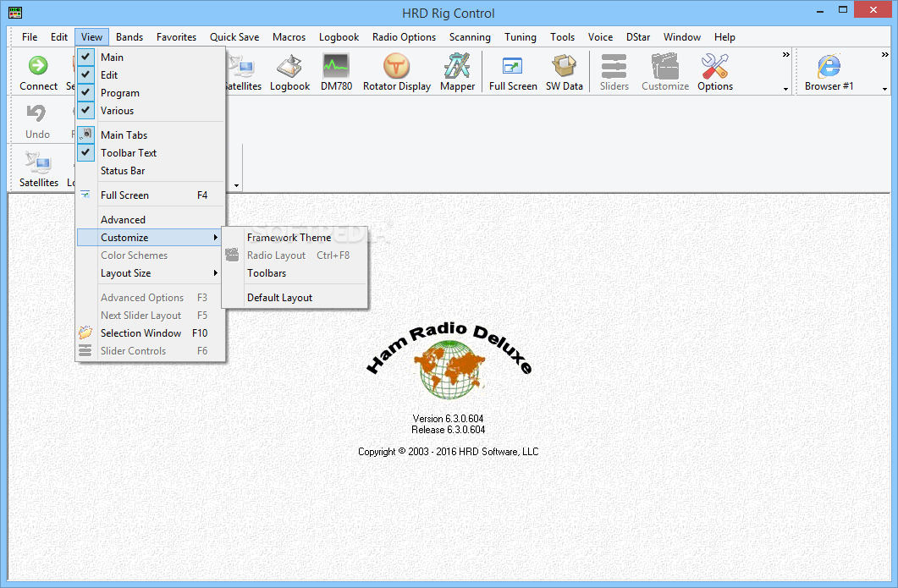Open the Quick Save menu
This screenshot has height=588, width=898.
234,36
